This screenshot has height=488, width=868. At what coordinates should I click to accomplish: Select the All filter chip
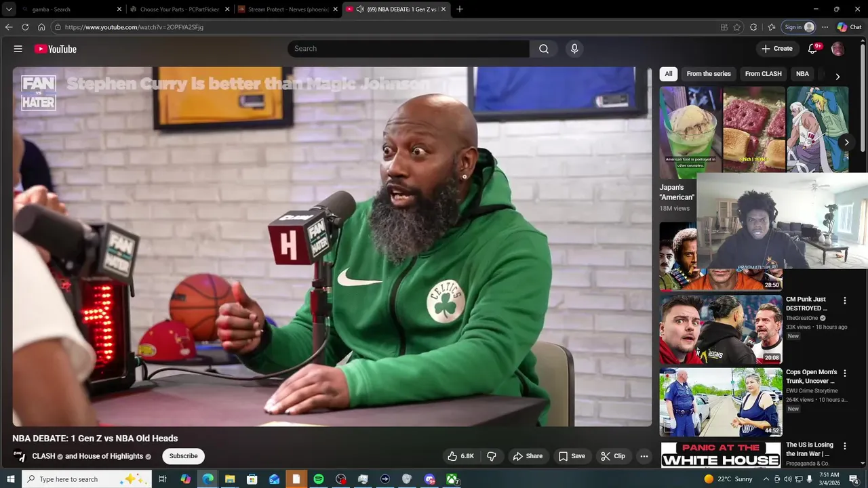click(x=669, y=74)
